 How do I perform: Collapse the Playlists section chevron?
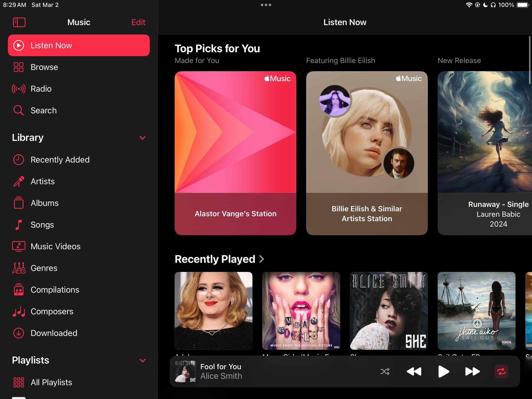tap(142, 360)
